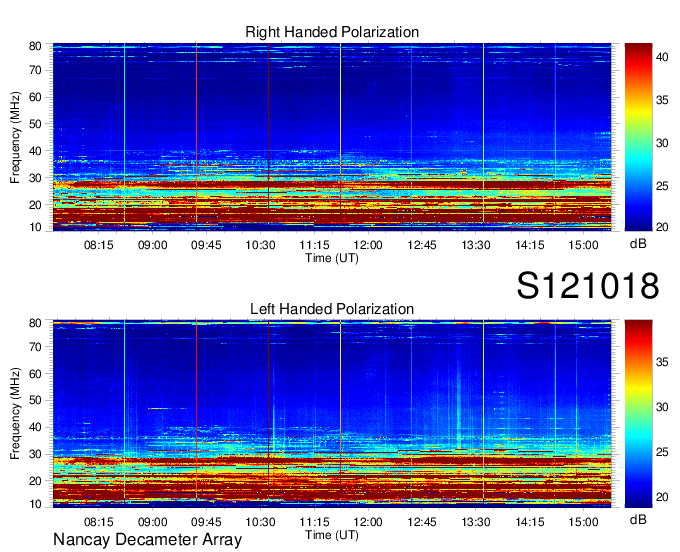Image resolution: width=680 pixels, height=552 pixels.
Task: Click the 12:00 tick on the bottom plot
Action: coord(368,522)
